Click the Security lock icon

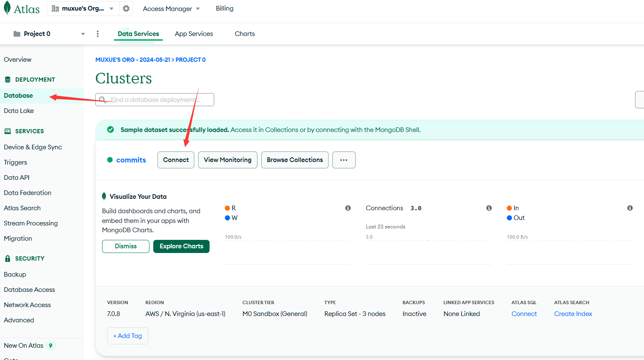[x=8, y=258]
